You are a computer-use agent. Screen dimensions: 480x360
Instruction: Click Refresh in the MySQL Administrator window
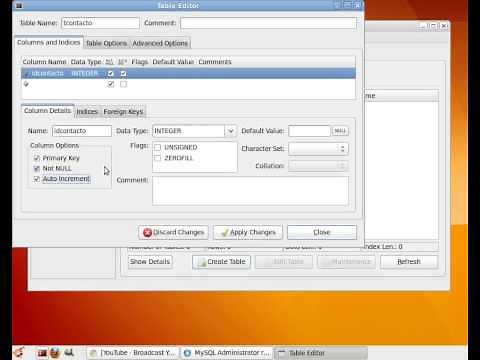click(409, 262)
